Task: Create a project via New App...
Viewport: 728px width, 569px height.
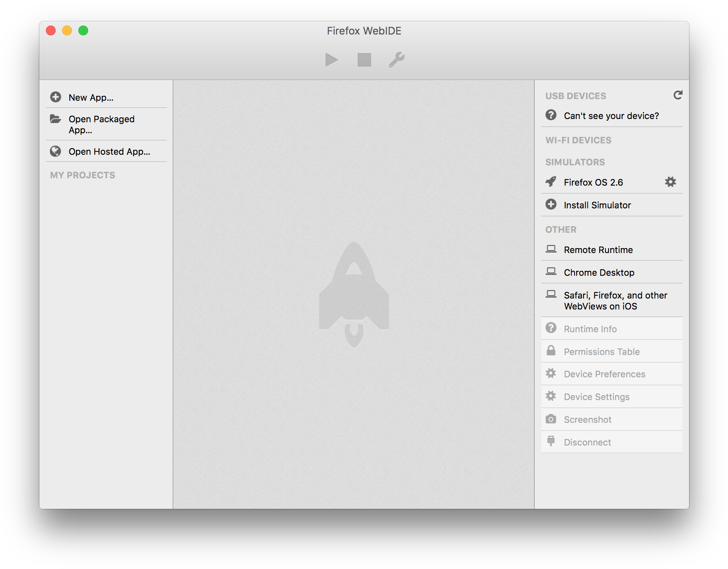Action: (x=106, y=97)
